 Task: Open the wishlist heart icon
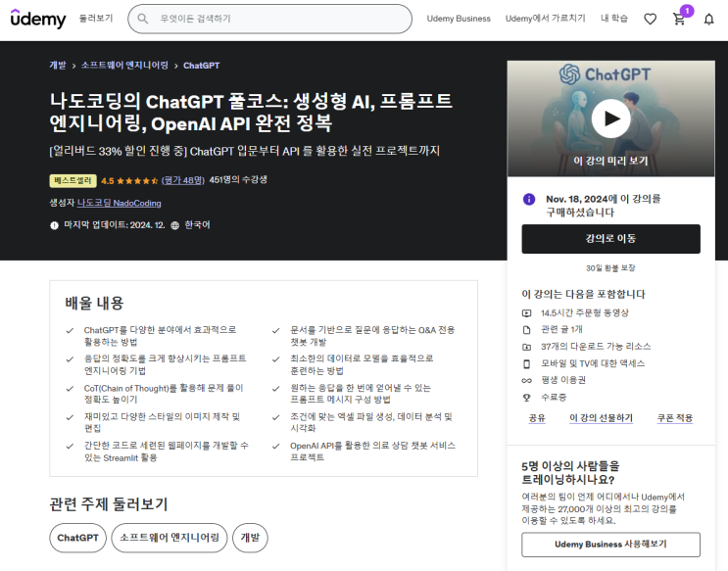pyautogui.click(x=650, y=19)
